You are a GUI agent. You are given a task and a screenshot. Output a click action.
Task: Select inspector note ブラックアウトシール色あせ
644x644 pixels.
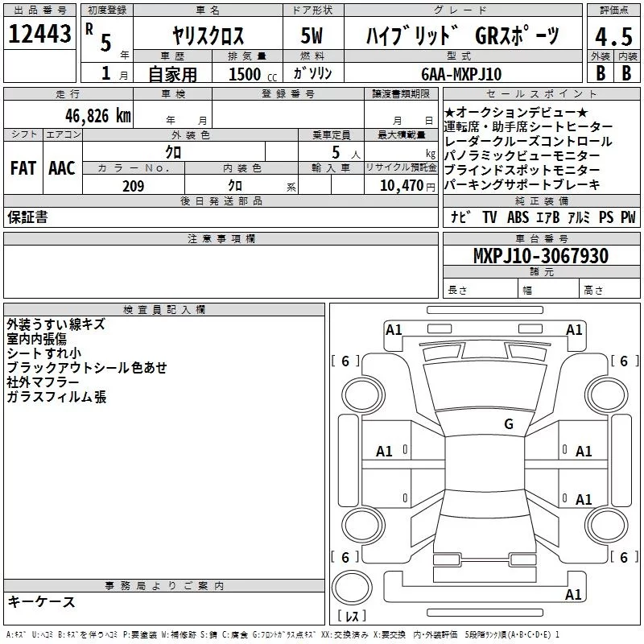tap(87, 368)
